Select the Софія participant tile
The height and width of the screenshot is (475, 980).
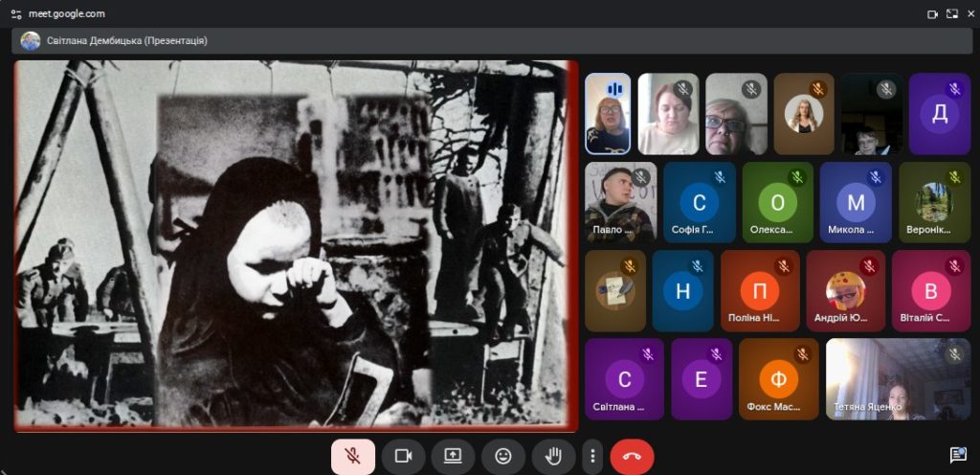coord(699,202)
